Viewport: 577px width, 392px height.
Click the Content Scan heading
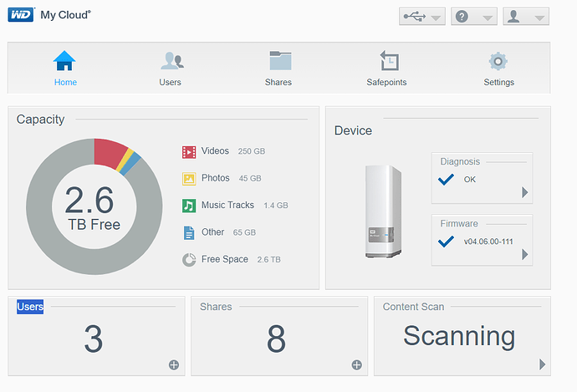coord(414,307)
